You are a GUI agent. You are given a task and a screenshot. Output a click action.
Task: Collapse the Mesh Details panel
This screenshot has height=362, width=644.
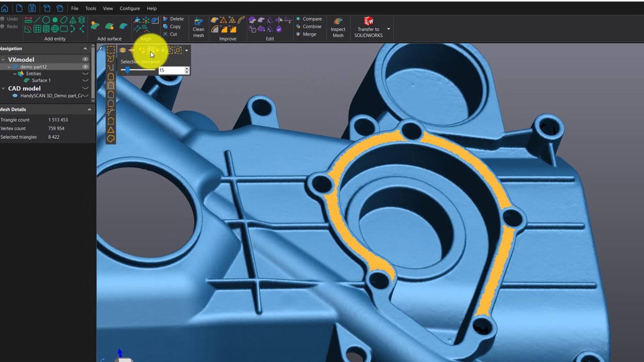click(90, 109)
